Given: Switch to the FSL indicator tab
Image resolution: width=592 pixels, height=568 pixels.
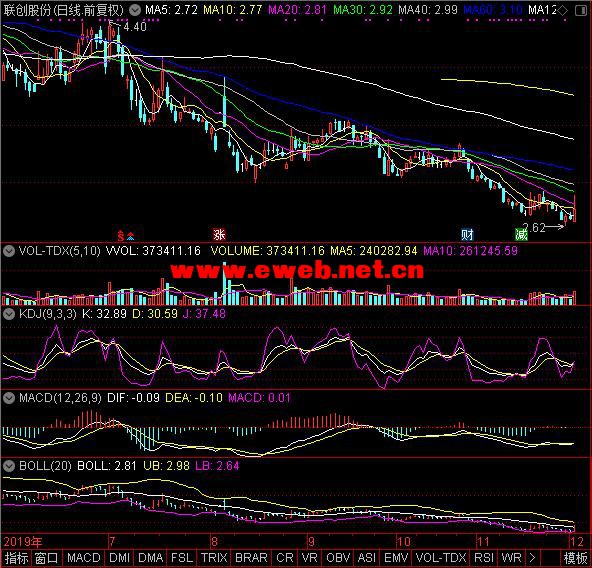Looking at the screenshot, I should pos(182,558).
